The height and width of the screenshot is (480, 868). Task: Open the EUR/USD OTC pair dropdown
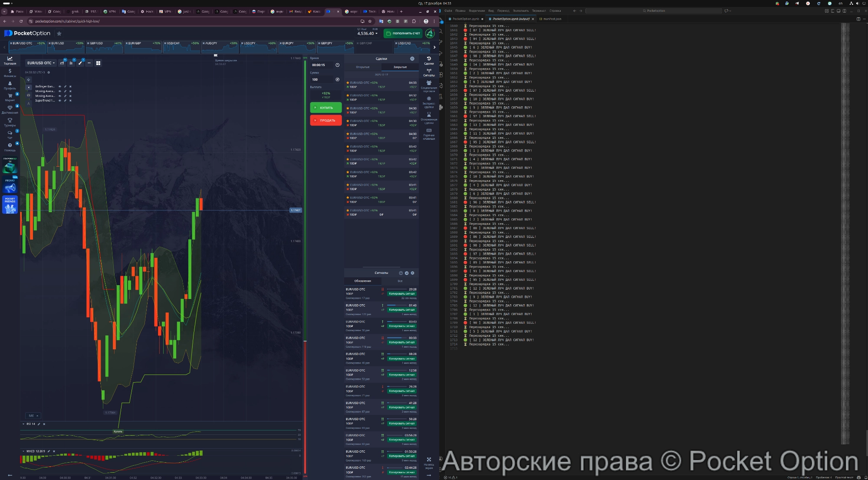[x=40, y=63]
